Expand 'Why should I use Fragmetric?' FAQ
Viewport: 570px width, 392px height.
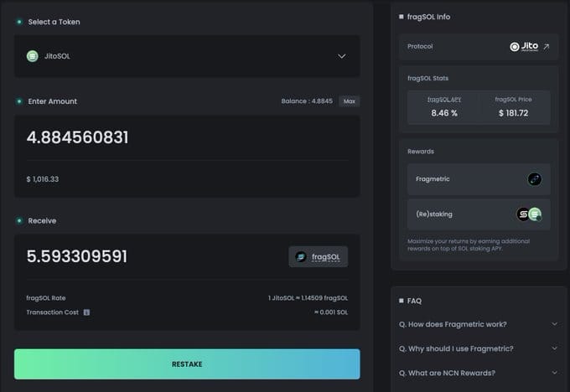coord(478,348)
